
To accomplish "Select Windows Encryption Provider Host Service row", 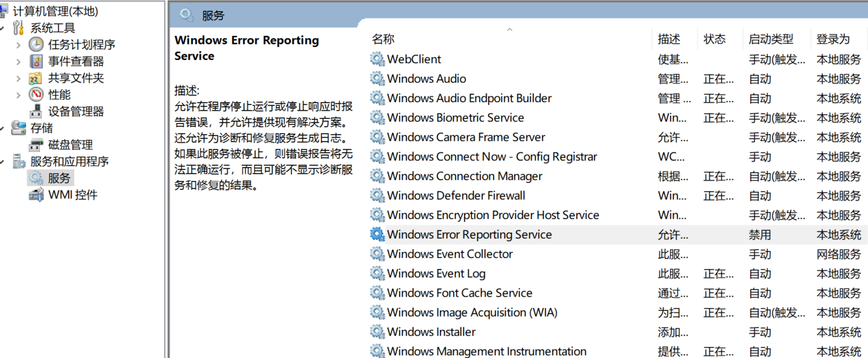I will point(617,215).
